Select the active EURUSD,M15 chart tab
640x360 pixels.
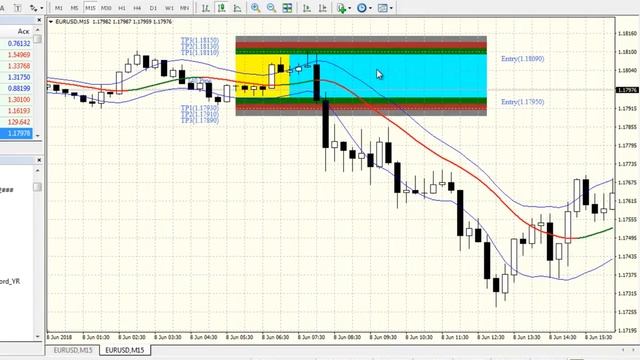(124, 350)
